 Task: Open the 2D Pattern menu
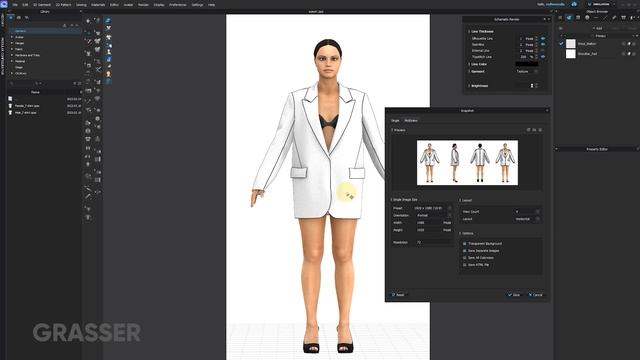[63, 5]
